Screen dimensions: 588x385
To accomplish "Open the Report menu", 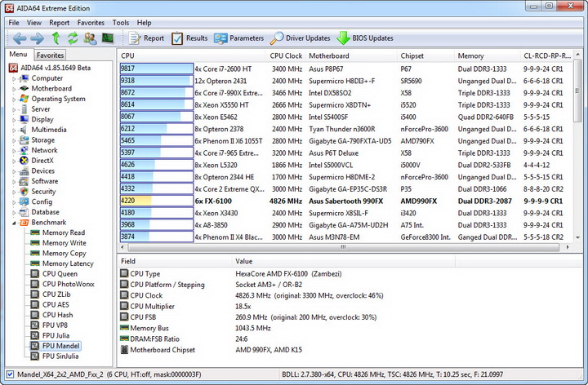I will 60,23.
